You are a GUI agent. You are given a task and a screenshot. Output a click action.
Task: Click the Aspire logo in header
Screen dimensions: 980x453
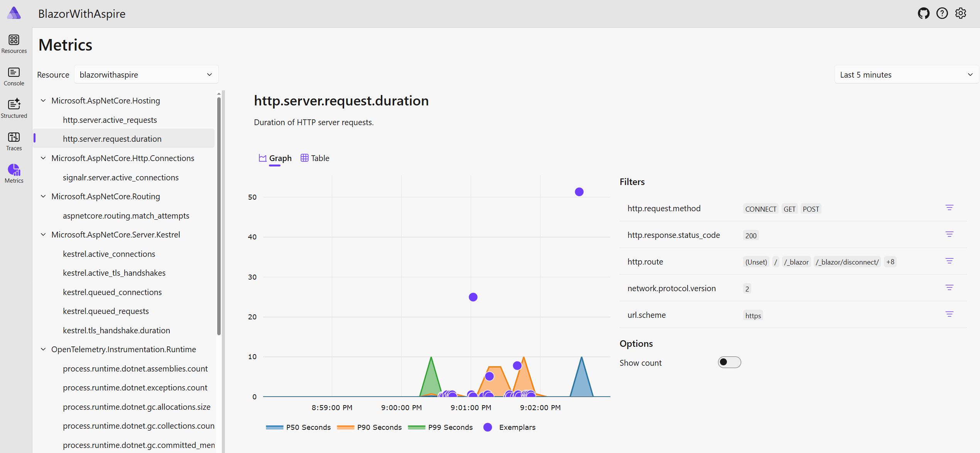[14, 13]
